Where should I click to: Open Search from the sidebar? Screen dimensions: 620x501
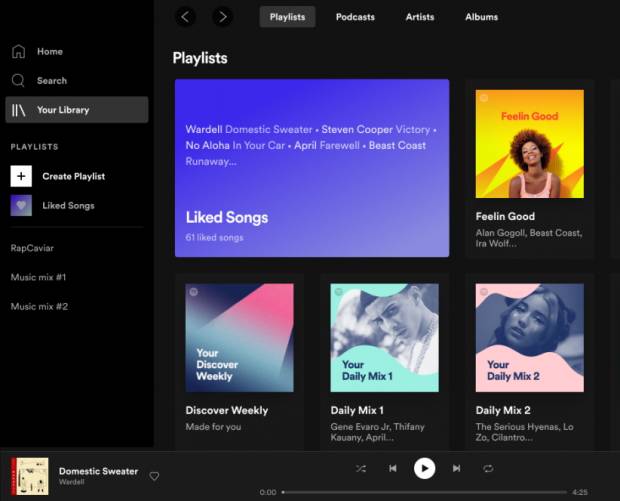[x=52, y=81]
